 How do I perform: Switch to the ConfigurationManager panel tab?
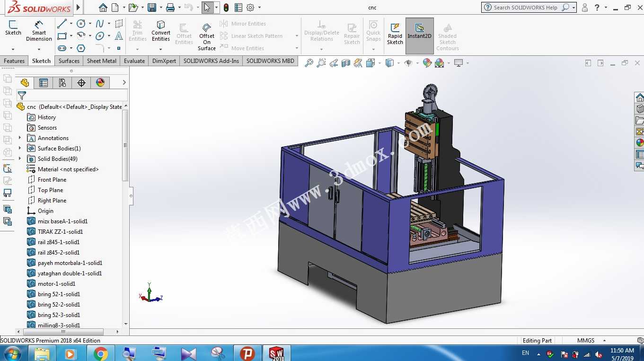coord(62,83)
